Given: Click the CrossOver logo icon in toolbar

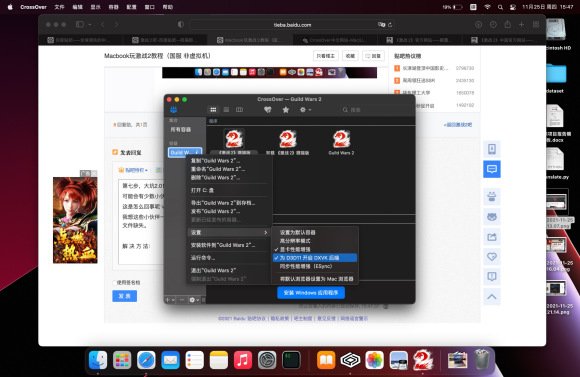Looking at the screenshot, I should click(x=173, y=110).
